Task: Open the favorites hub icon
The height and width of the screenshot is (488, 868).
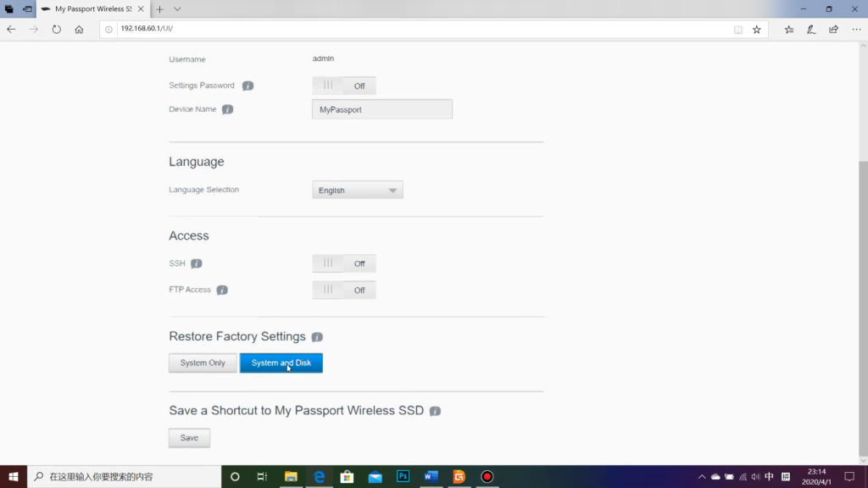Action: 789,30
